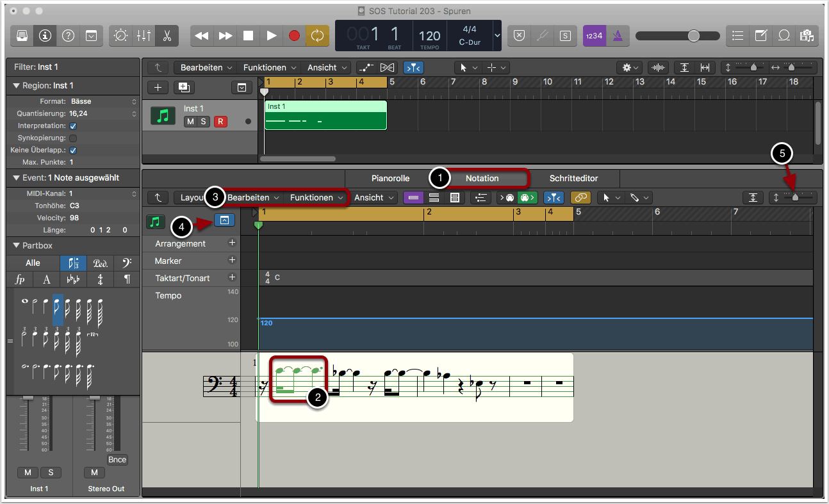Click the Bnce button on Stereo Out
829x504 pixels.
(117, 460)
